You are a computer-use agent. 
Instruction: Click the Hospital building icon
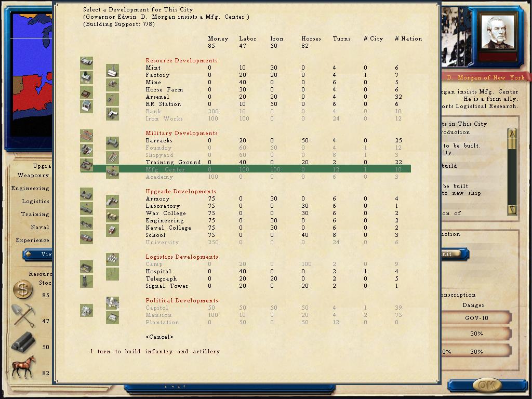[x=87, y=267]
